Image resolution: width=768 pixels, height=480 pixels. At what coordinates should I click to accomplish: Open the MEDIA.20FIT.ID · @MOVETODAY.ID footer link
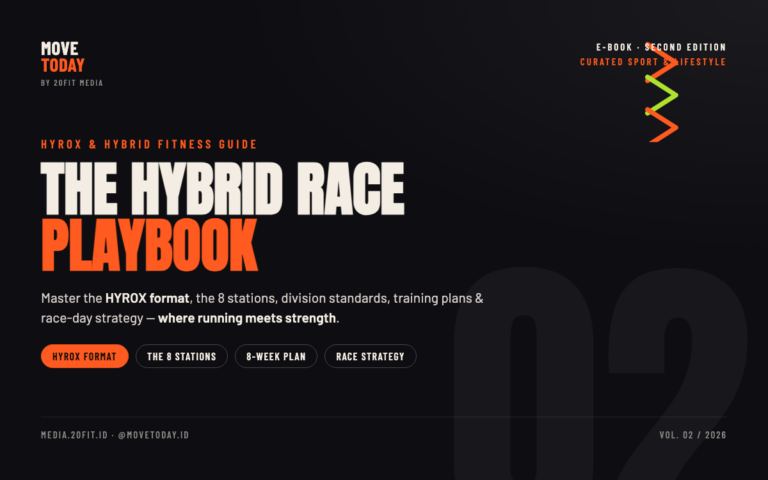coord(115,435)
